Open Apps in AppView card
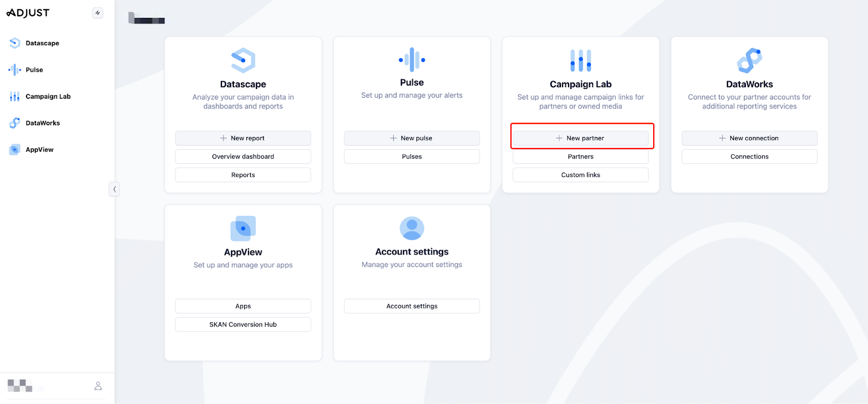Image resolution: width=868 pixels, height=404 pixels. click(243, 306)
